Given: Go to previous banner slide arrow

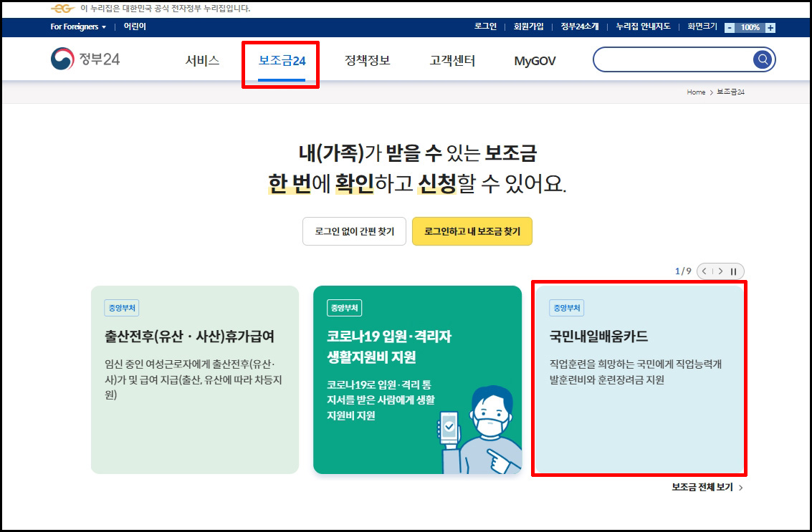Looking at the screenshot, I should pos(704,271).
